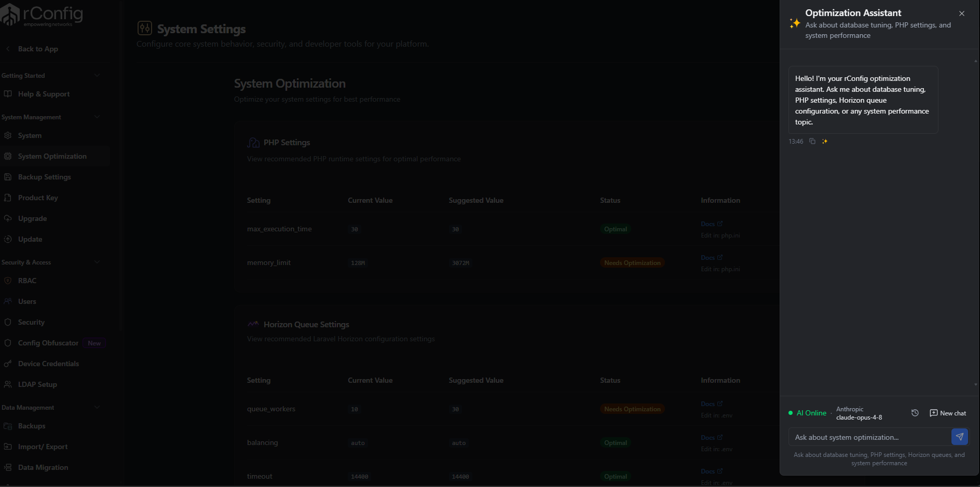Open Docs link for max_execution_time
This screenshot has width=980, height=487.
coord(712,224)
